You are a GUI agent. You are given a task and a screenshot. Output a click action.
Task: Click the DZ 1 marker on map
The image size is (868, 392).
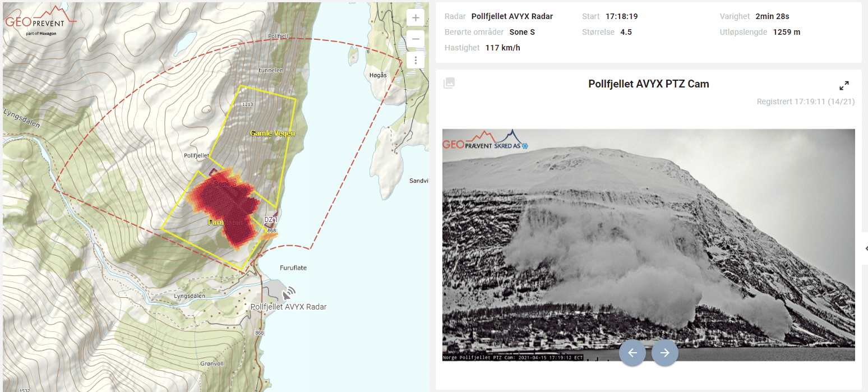tap(271, 220)
